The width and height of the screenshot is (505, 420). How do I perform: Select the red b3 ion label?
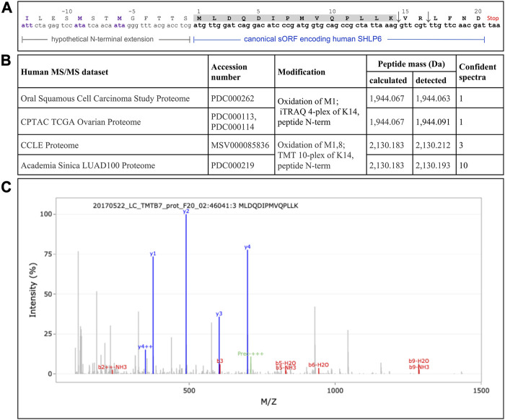point(219,359)
